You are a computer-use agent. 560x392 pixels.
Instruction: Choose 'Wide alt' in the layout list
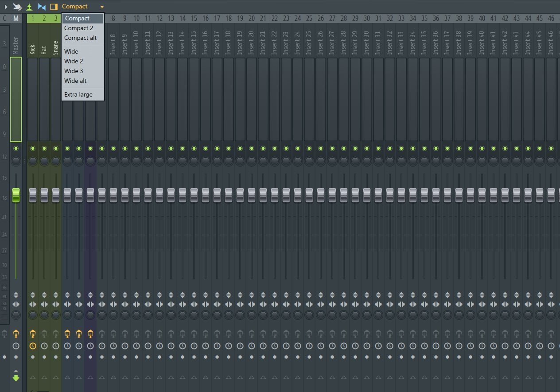[x=74, y=81]
